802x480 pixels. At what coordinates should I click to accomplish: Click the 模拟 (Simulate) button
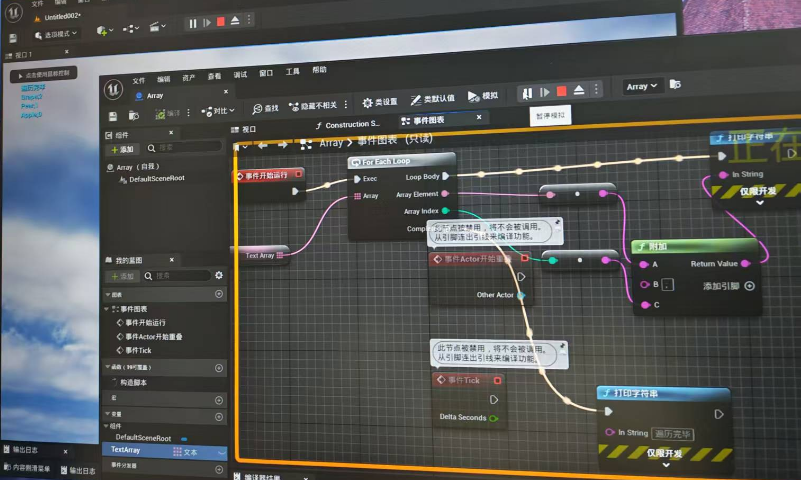pos(483,96)
